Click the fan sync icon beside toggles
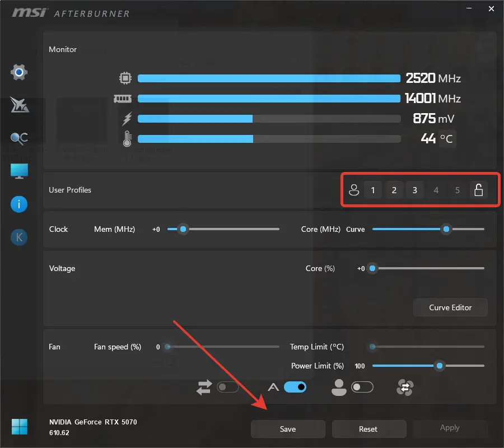Image resolution: width=504 pixels, height=448 pixels. 405,388
